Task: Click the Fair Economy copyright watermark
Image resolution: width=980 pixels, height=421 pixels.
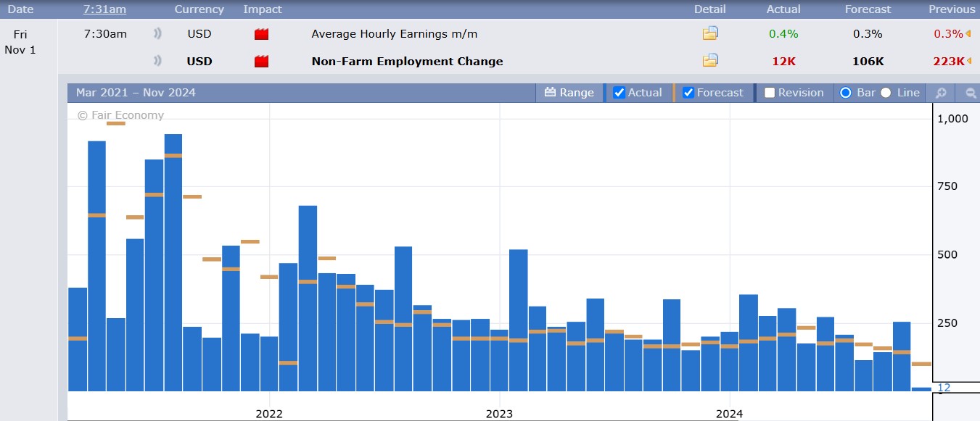Action: tap(120, 114)
